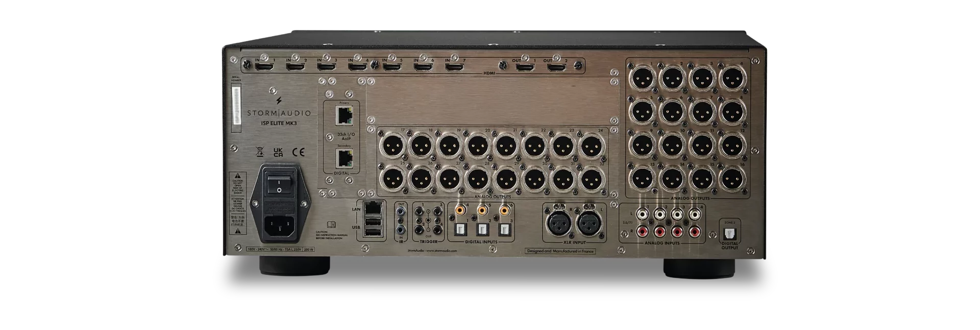
Task: Click XLR analog output 32
Action: pos(592,178)
